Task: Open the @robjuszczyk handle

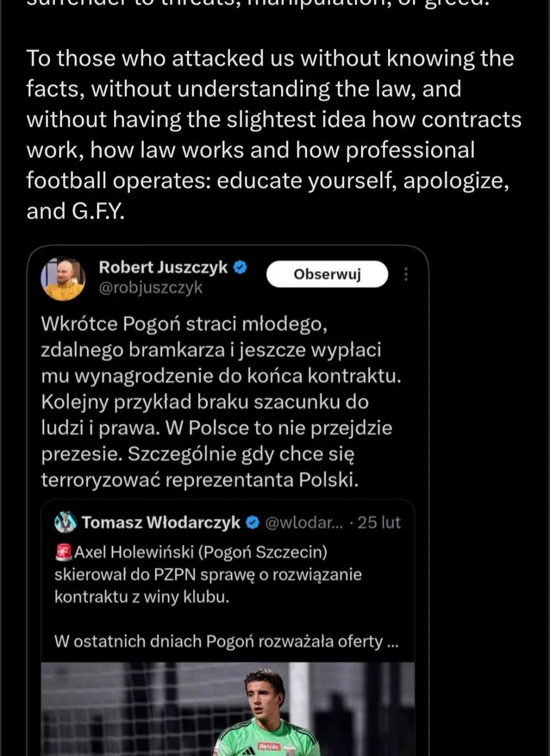Action: [150, 288]
